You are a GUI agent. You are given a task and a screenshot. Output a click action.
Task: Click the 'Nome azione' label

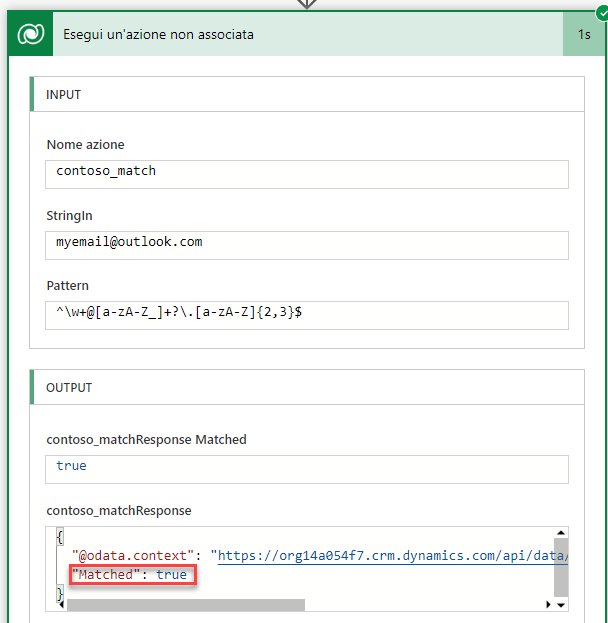(85, 144)
